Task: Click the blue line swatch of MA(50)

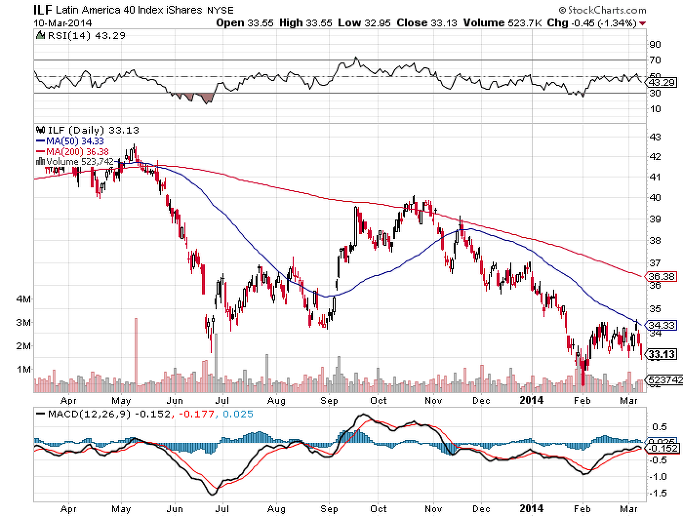Action: [41, 141]
